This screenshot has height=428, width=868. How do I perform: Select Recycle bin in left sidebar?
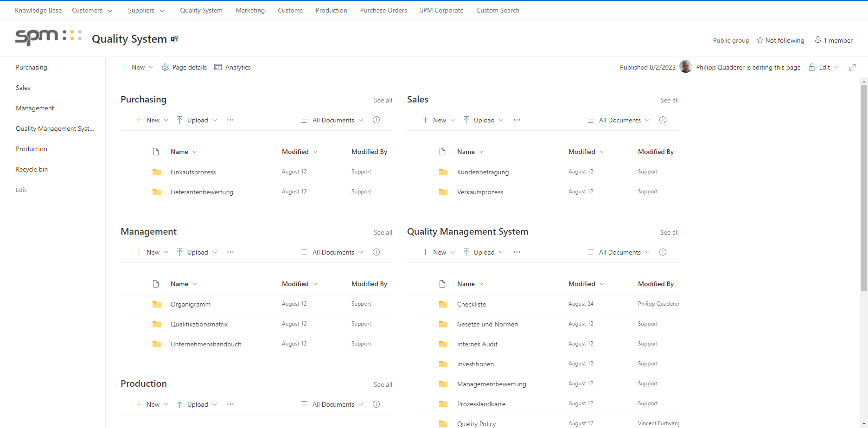(32, 169)
